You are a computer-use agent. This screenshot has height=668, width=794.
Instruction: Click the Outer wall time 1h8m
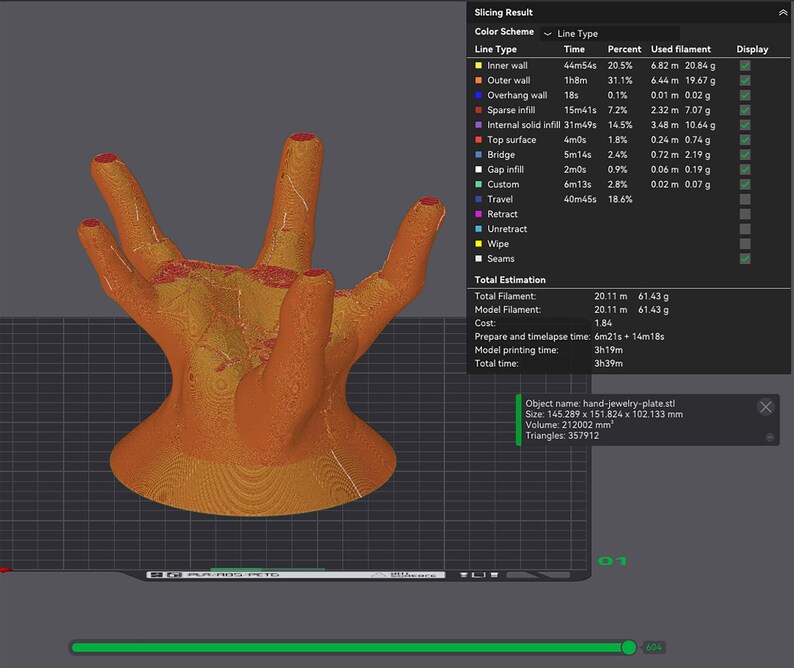(x=575, y=80)
